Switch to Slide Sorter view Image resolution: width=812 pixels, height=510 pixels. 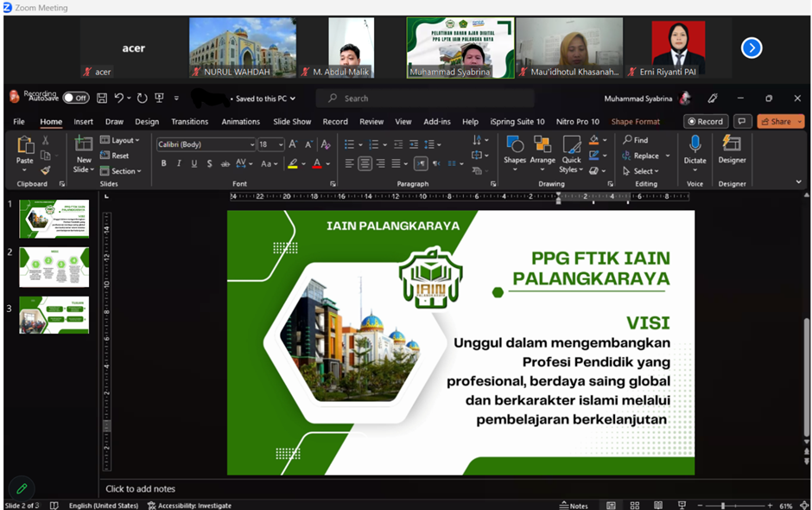click(x=635, y=506)
